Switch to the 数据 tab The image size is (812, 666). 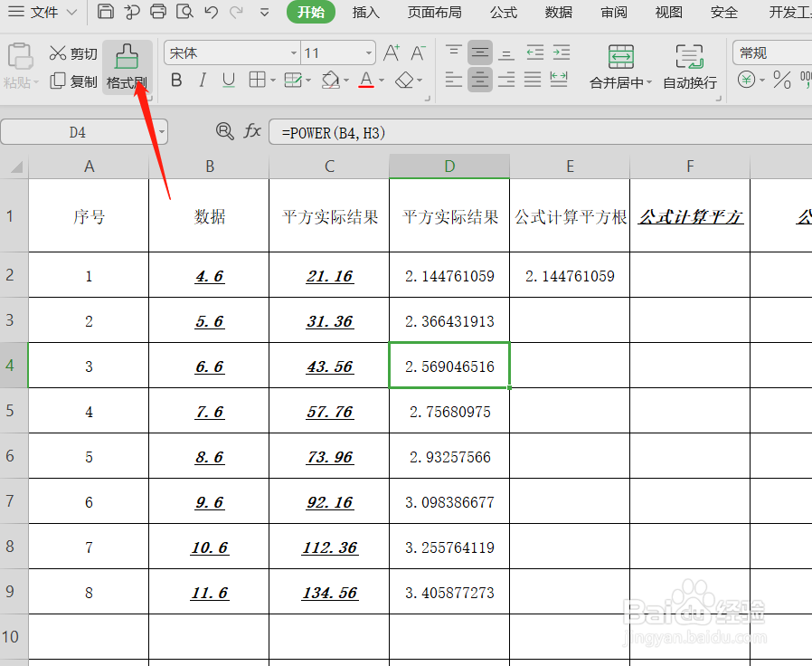point(558,12)
